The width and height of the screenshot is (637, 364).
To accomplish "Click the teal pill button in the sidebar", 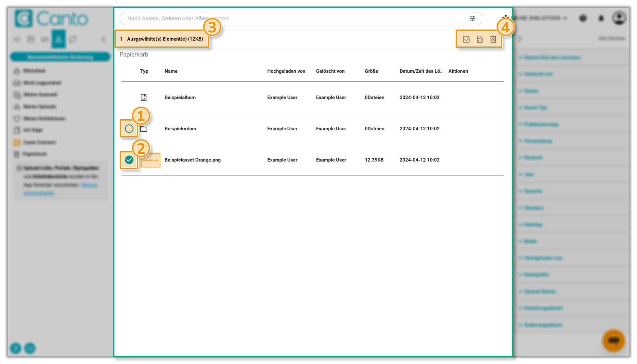I will pyautogui.click(x=60, y=57).
